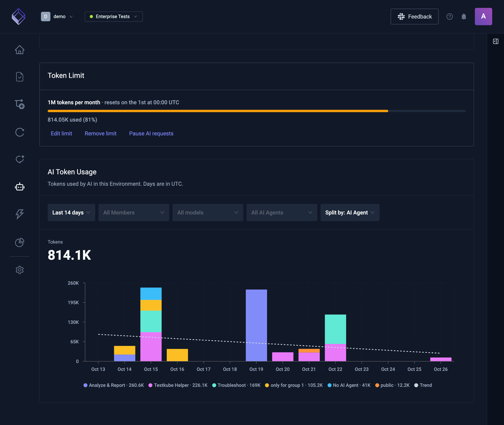
Task: Toggle Troubleshoot legend series
Action: pos(236,385)
